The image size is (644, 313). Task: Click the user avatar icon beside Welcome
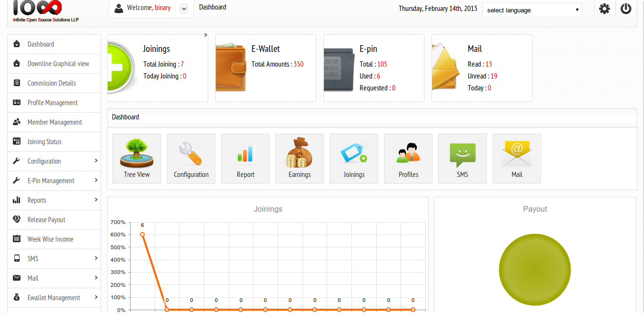[119, 8]
